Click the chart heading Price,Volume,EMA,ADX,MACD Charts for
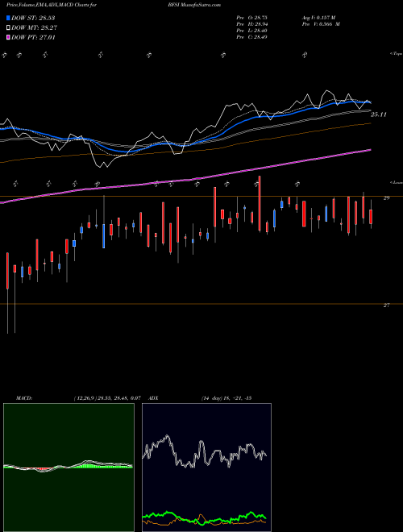The width and height of the screenshot is (403, 532). coord(52,5)
